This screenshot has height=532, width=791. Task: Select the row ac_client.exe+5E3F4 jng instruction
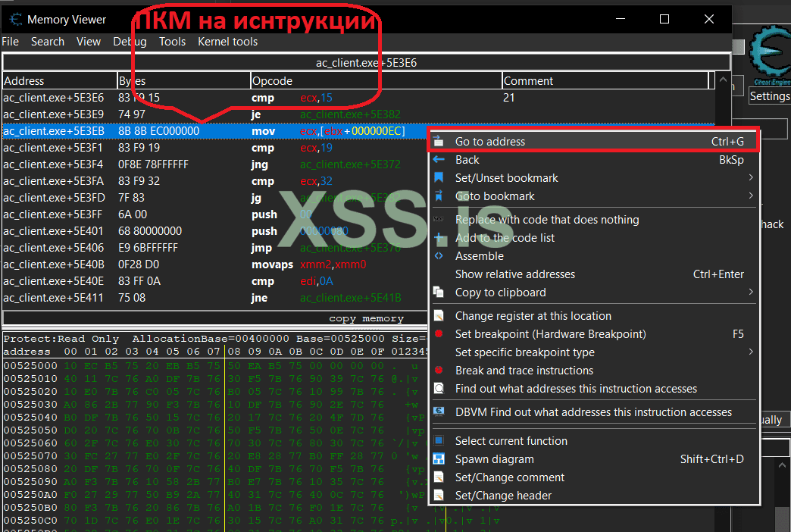(215, 164)
